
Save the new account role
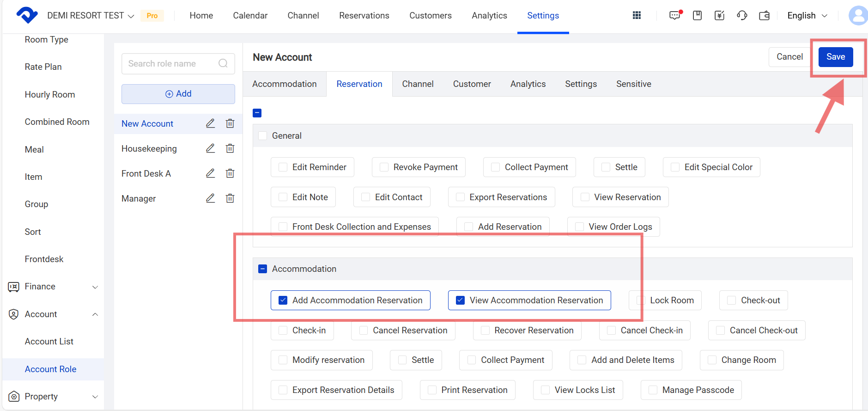835,57
